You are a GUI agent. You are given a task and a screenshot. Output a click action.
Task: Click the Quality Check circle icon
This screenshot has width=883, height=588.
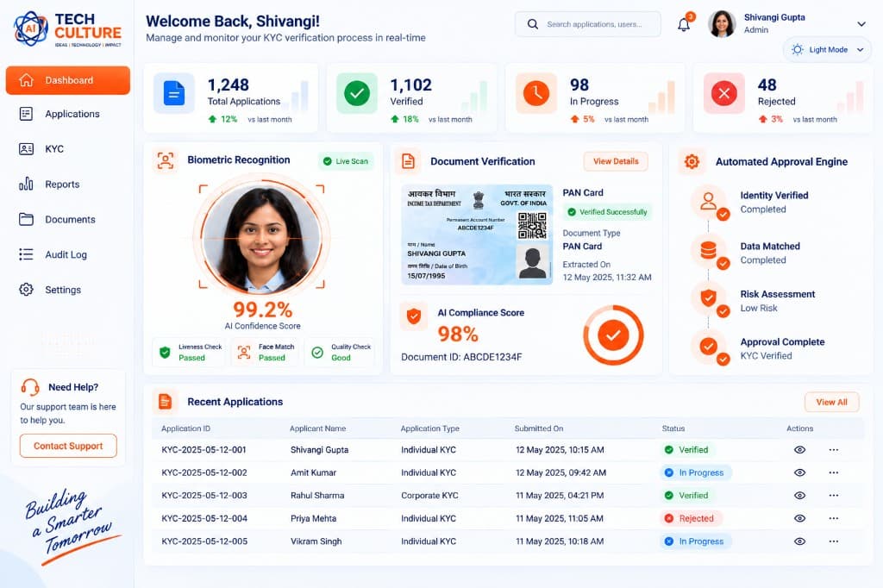click(317, 353)
